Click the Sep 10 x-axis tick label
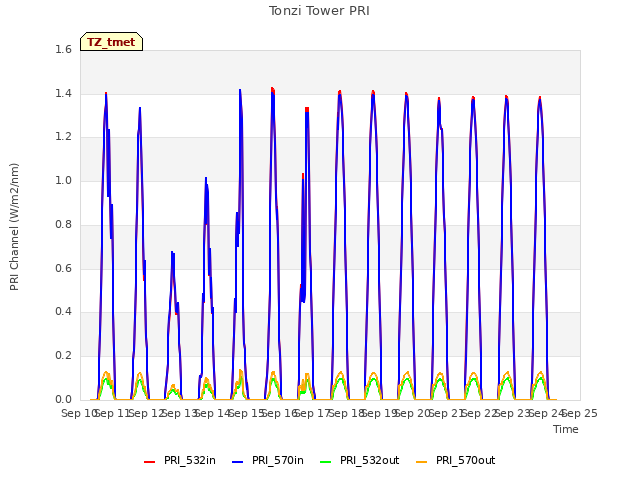Viewport: 640px width, 480px height. click(x=79, y=413)
